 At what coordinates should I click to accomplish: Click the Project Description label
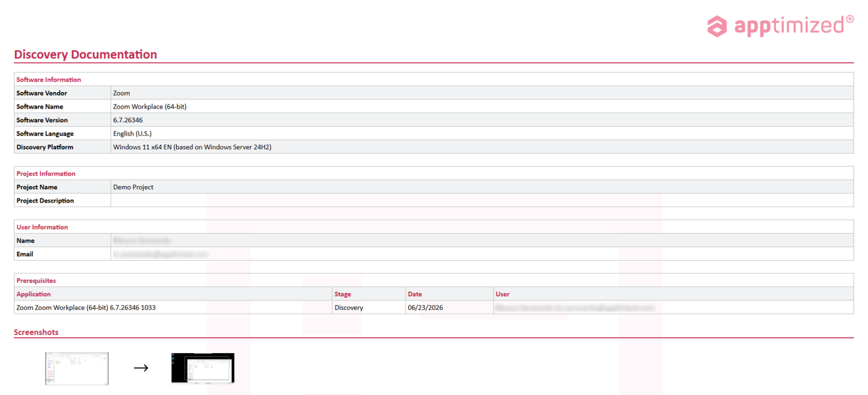click(x=45, y=201)
